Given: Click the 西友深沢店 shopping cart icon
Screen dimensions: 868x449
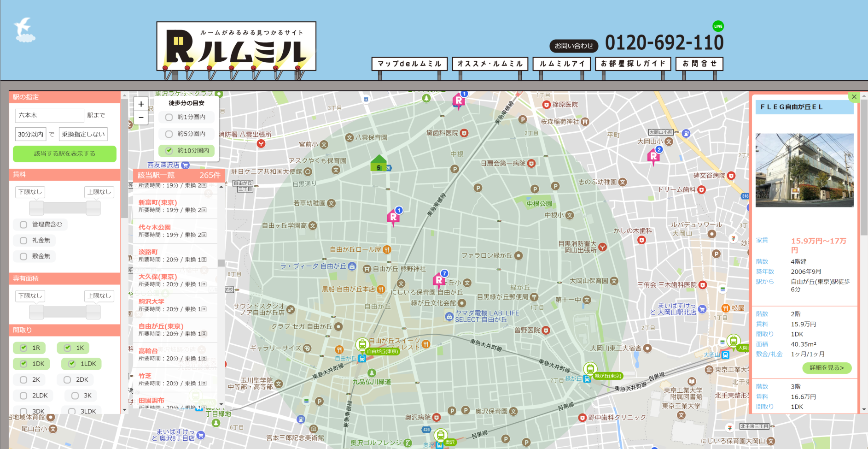Looking at the screenshot, I should tap(185, 165).
